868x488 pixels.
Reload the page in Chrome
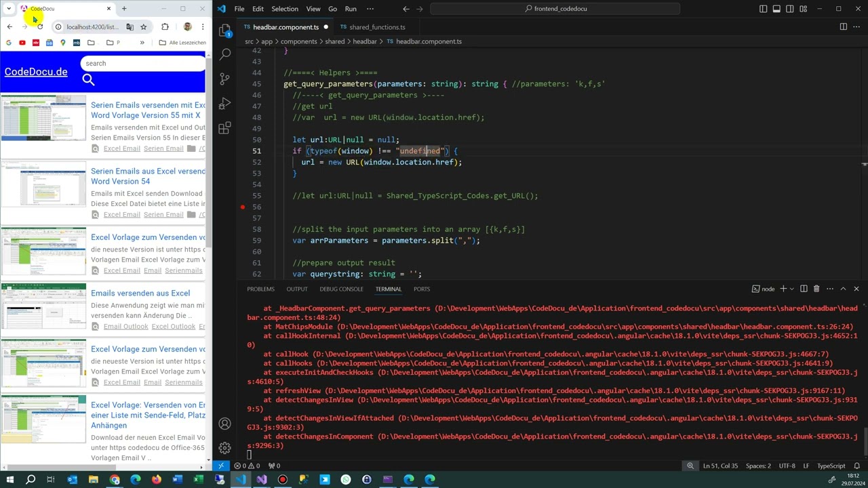click(x=40, y=26)
